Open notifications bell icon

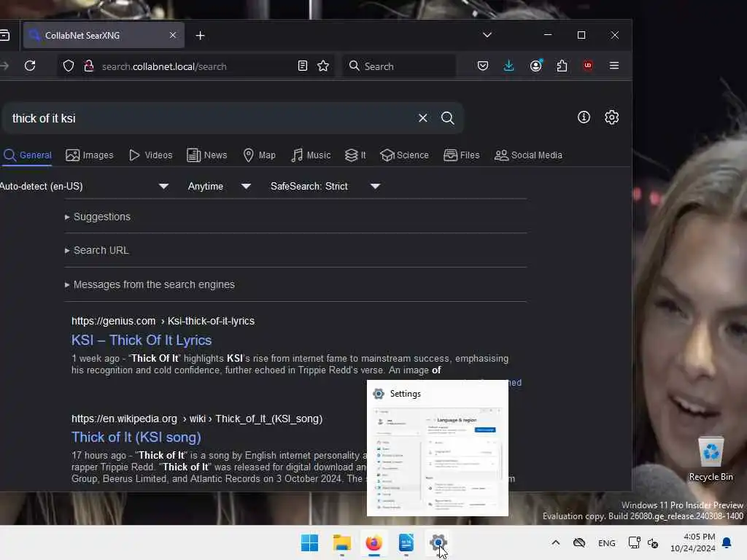[x=727, y=542]
